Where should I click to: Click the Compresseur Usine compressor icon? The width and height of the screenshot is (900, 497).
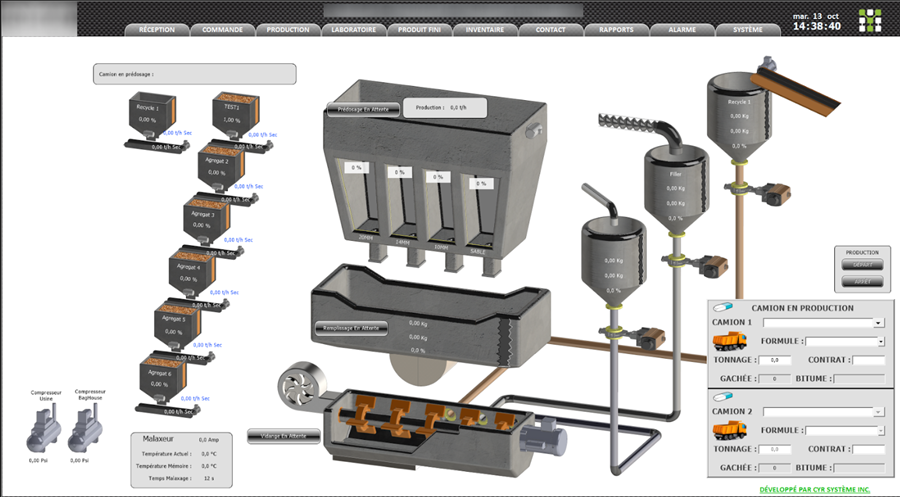tap(40, 434)
